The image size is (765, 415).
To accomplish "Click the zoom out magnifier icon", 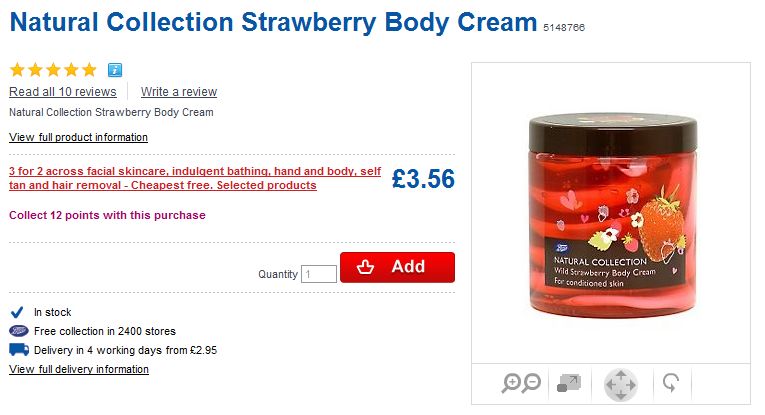I will click(x=531, y=382).
